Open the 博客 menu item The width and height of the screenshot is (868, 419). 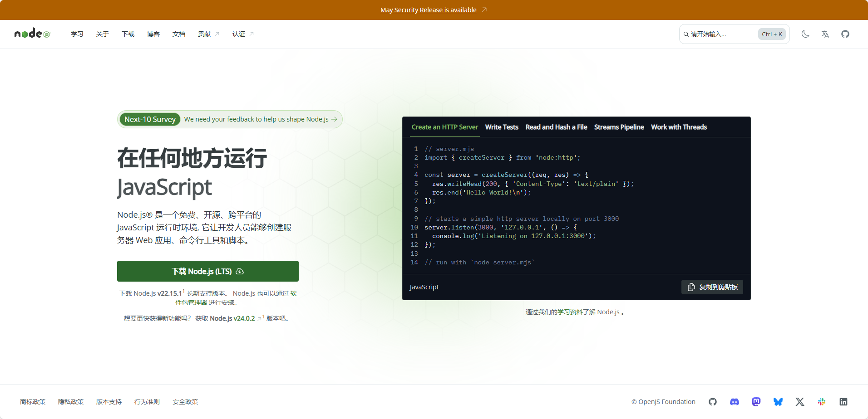point(153,34)
